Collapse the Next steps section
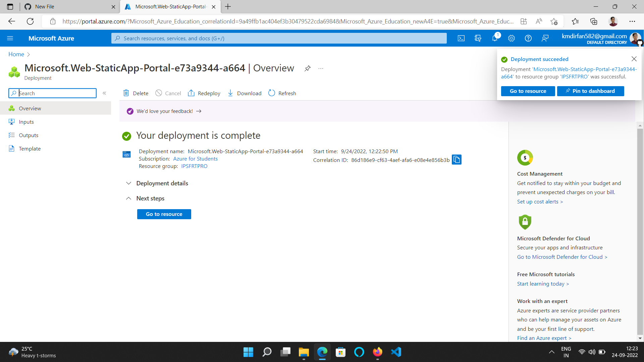 click(x=128, y=198)
